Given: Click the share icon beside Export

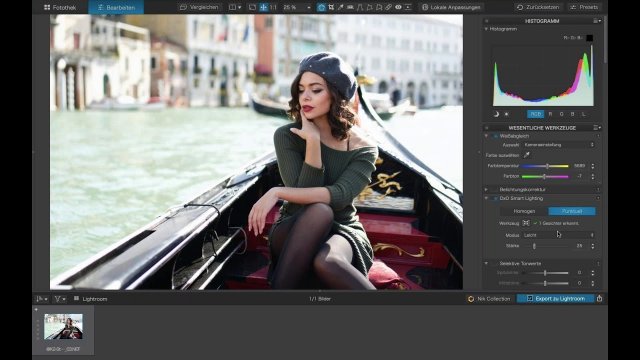Looking at the screenshot, I should (599, 298).
